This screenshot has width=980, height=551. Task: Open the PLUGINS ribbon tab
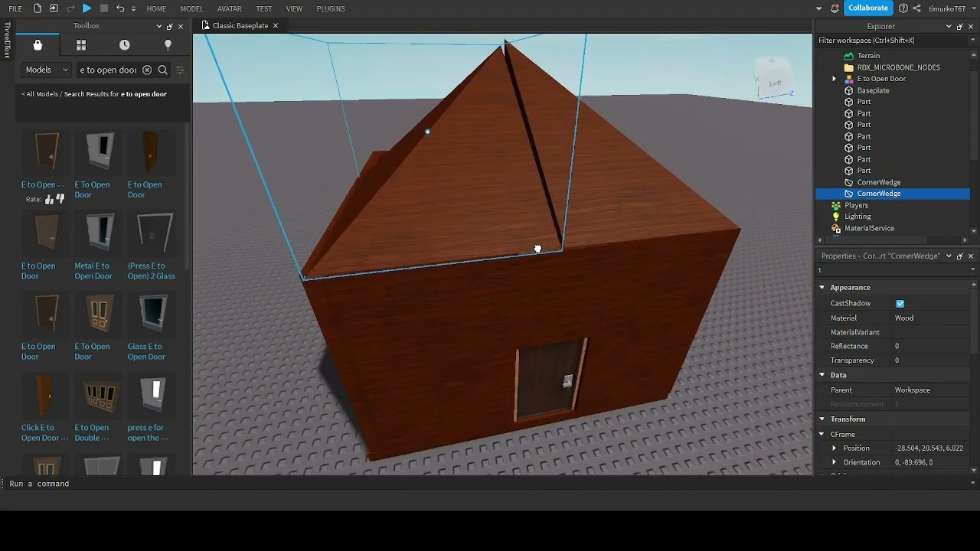[330, 8]
